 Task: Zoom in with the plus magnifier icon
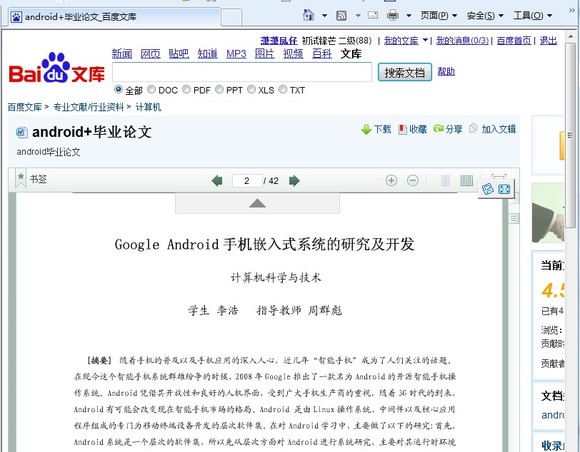(391, 181)
